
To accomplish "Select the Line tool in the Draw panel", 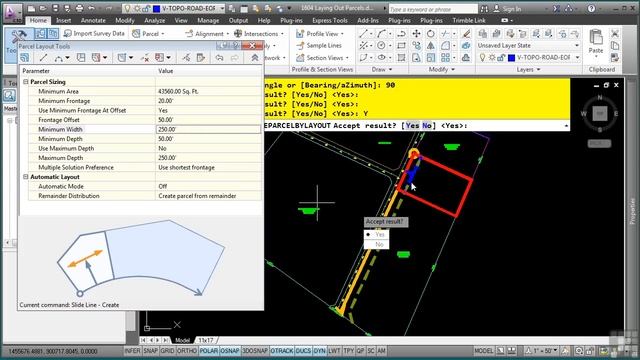I will point(363,34).
